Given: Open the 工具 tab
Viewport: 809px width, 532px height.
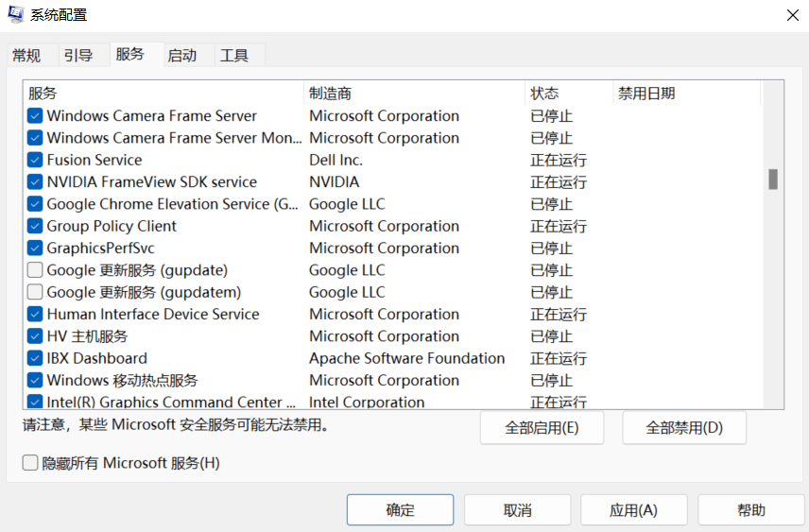Looking at the screenshot, I should click(x=234, y=56).
